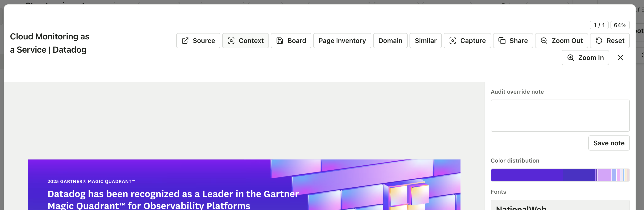
Task: Click the Color distribution label
Action: (515, 160)
